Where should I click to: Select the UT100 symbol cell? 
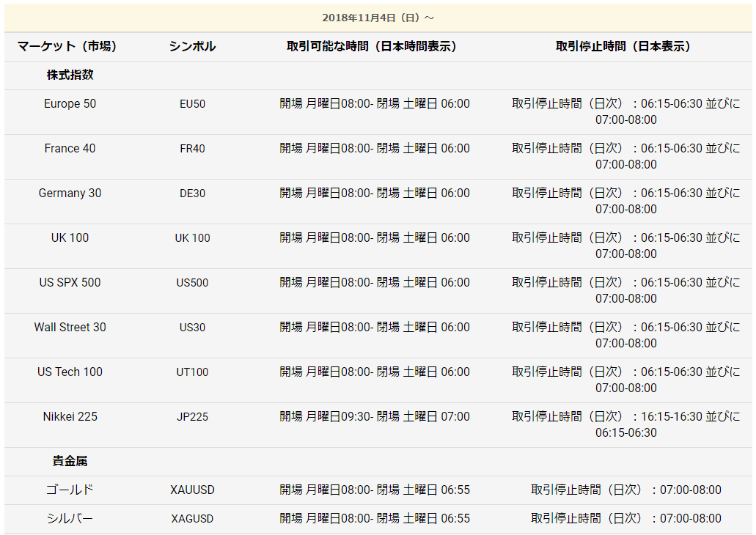click(192, 372)
